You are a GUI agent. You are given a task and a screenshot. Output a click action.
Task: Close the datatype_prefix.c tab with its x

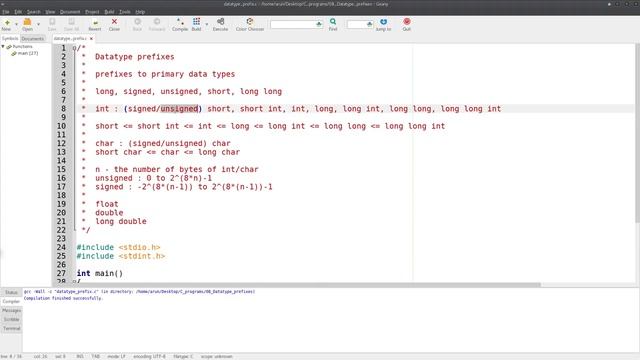click(x=91, y=38)
